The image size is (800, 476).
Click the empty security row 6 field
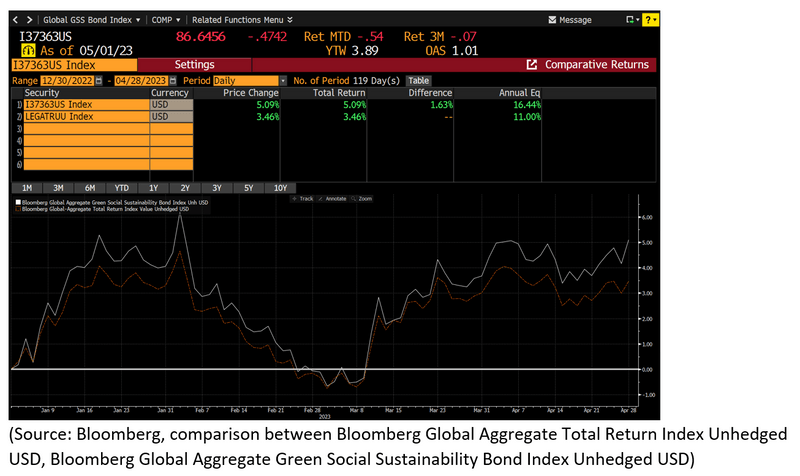(x=86, y=164)
